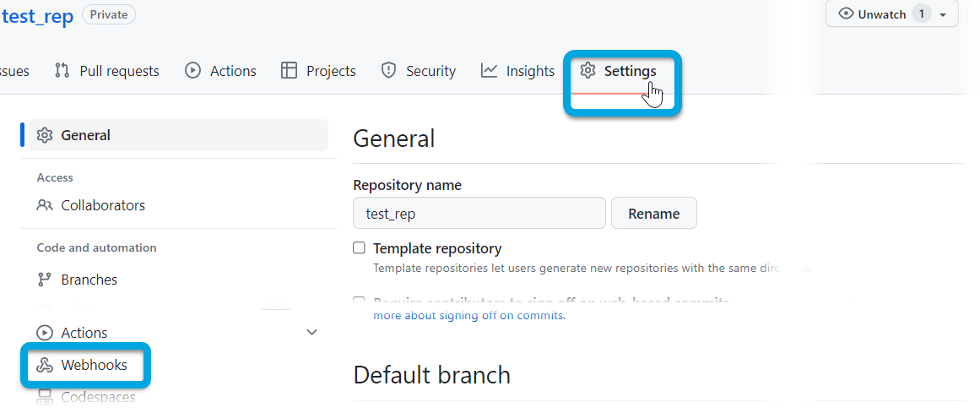This screenshot has width=980, height=413.
Task: Click the Settings gear icon in the tab bar
Action: [x=588, y=71]
